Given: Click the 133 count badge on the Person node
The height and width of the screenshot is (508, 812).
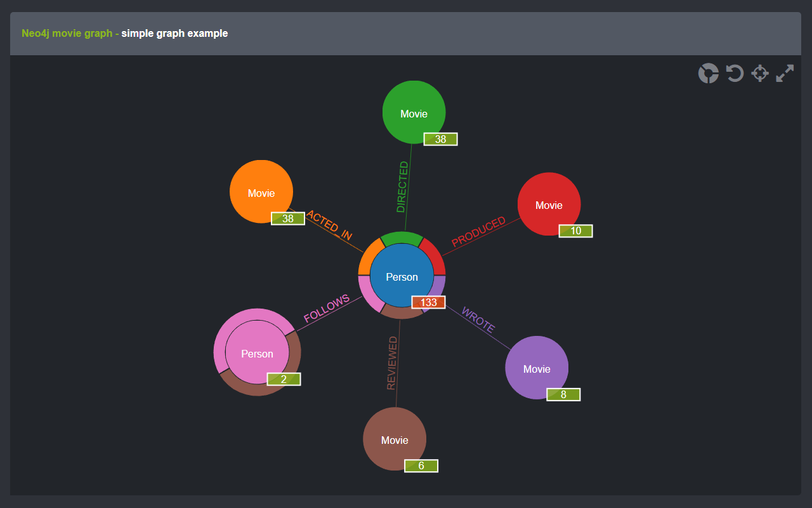Looking at the screenshot, I should coord(429,302).
